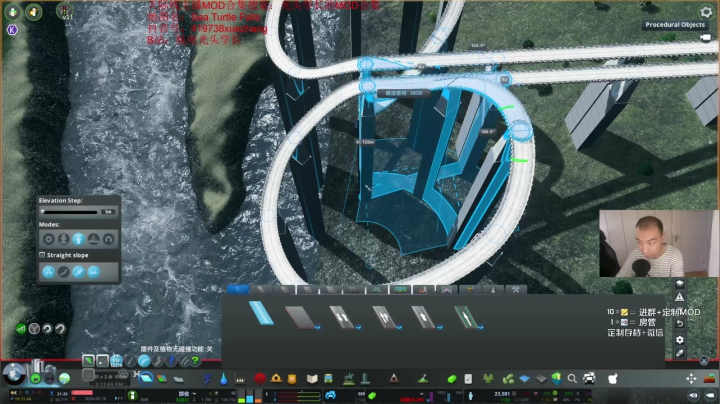
Task: Select the blue highlighted first road category tab
Action: coord(238,289)
